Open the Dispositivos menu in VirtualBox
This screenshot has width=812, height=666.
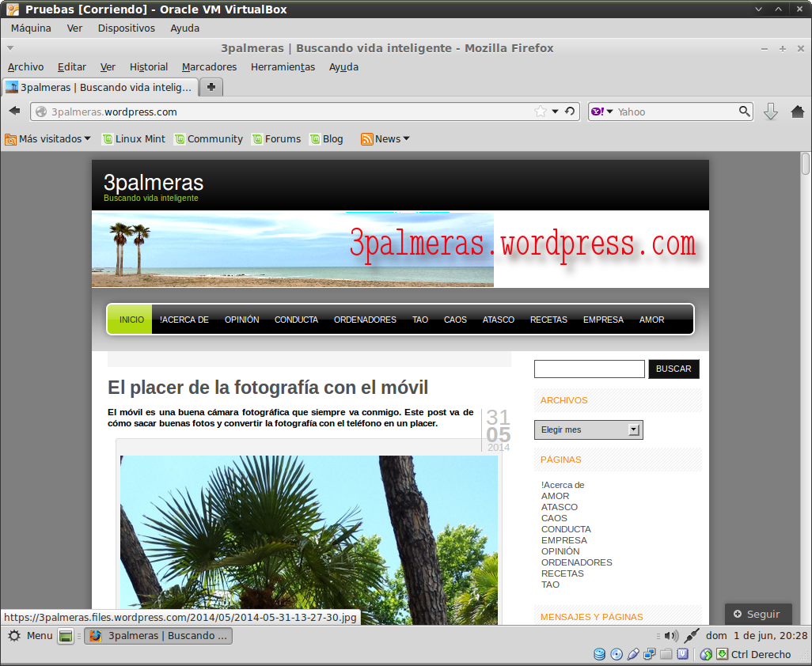[126, 28]
